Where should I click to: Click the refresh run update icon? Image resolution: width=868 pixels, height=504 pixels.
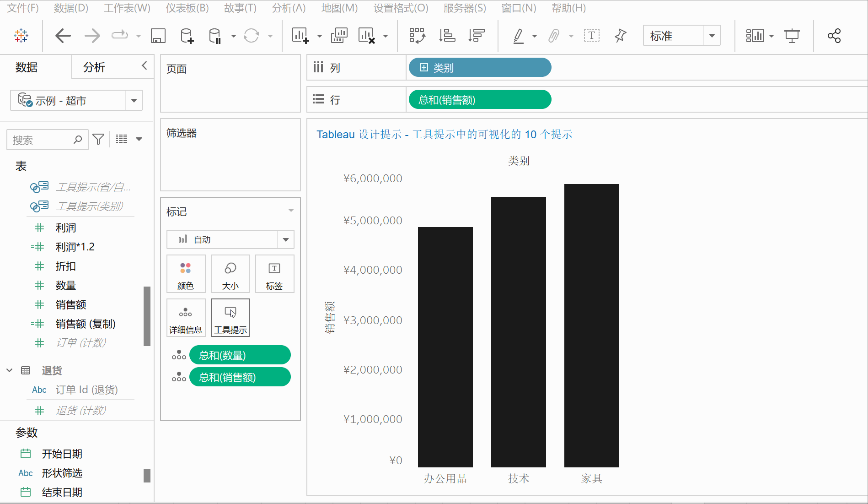[252, 36]
